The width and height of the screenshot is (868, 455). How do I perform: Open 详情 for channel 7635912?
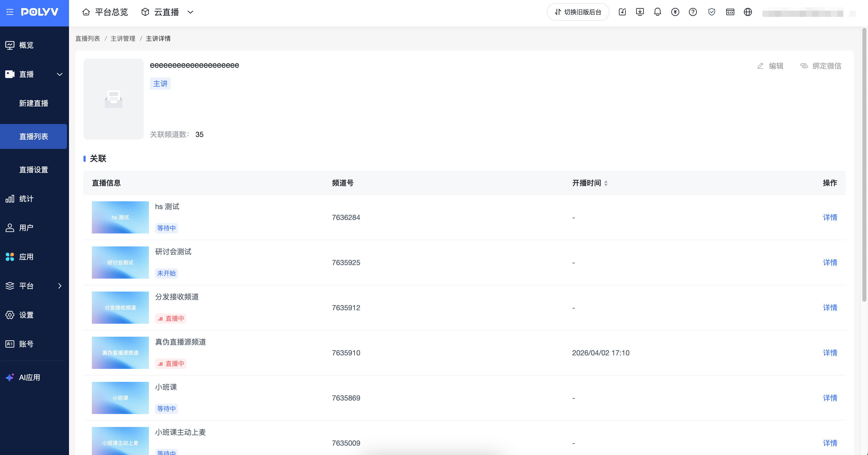coord(830,308)
